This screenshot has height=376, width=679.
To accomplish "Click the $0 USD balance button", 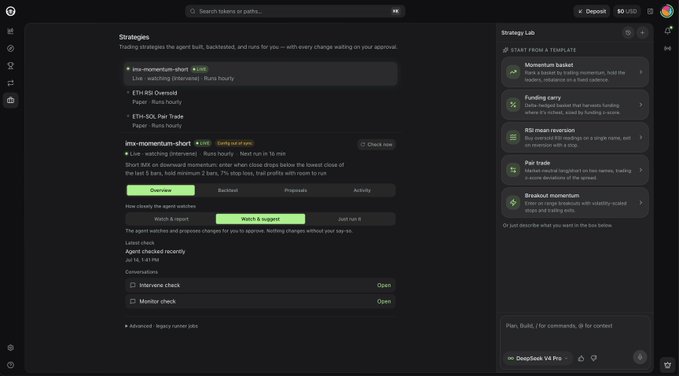I will pyautogui.click(x=627, y=11).
